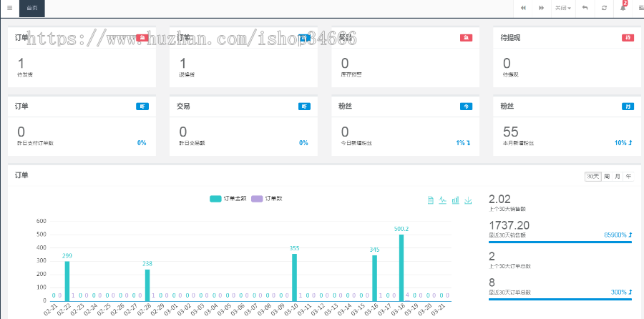
Task: Click the 待提现 count 0
Action: (507, 63)
